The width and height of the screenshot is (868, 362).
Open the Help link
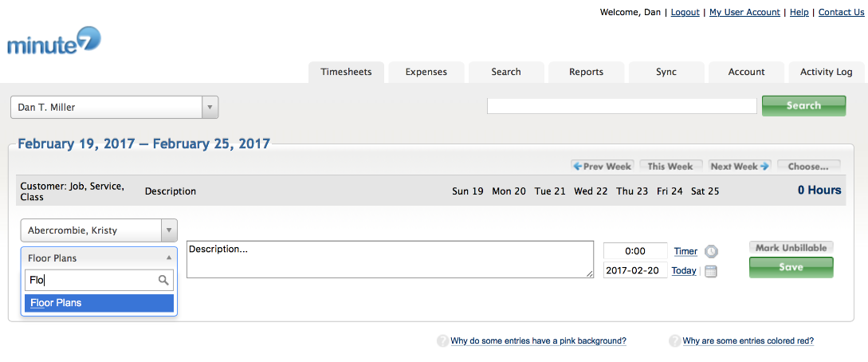pyautogui.click(x=799, y=12)
